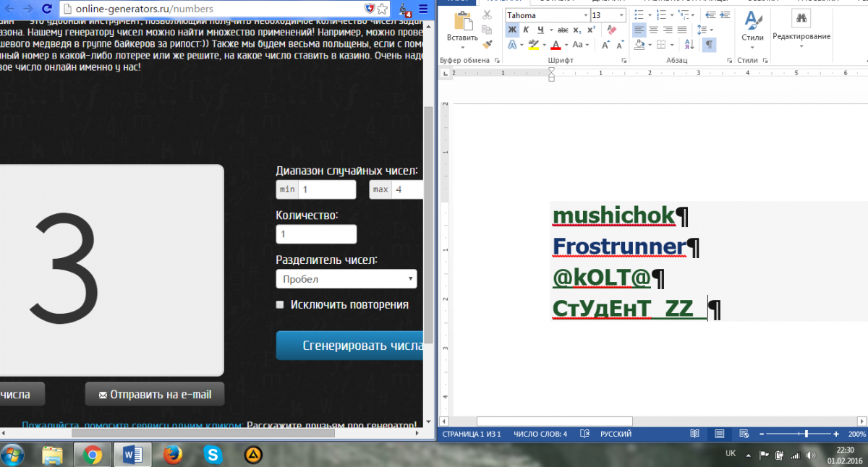Image resolution: width=868 pixels, height=467 pixels.
Task: Open the font size 13 dropdown
Action: (x=621, y=15)
